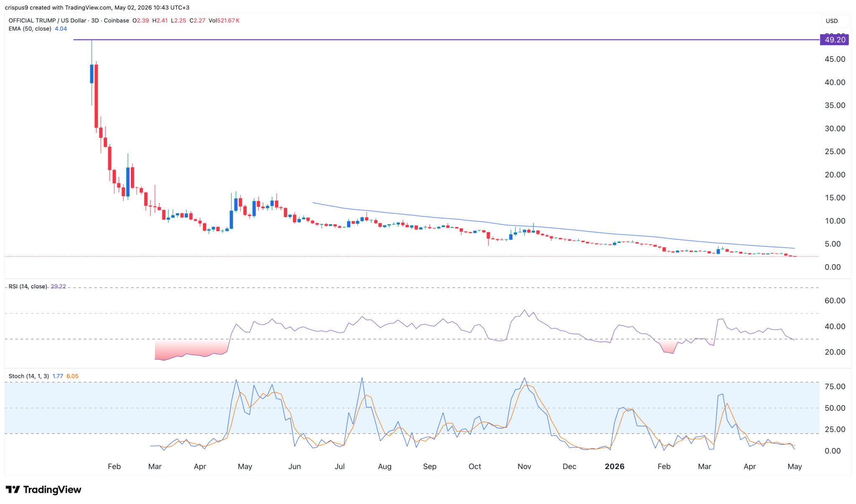Select the high value H2.41
Image resolution: width=856 pixels, height=504 pixels.
coord(160,20)
